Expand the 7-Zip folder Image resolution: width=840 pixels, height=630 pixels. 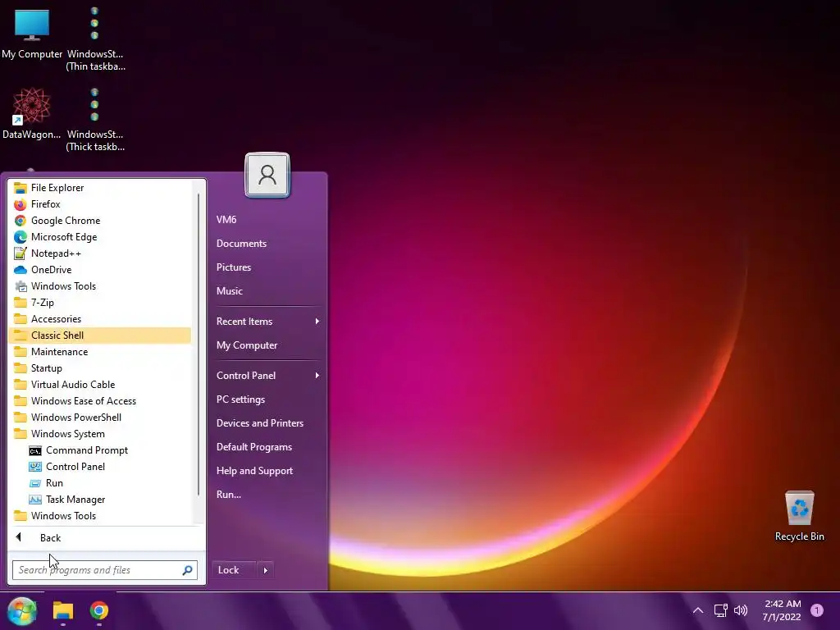100,303
